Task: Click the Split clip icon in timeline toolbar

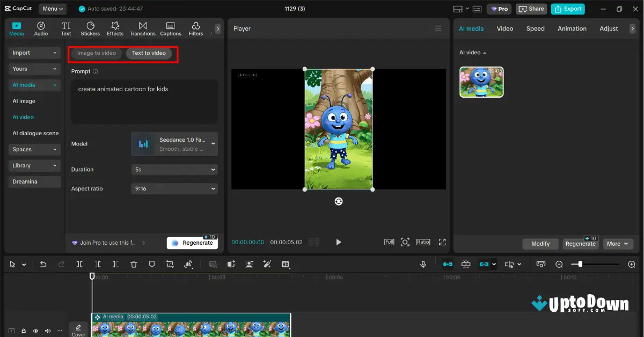Action: click(79, 264)
